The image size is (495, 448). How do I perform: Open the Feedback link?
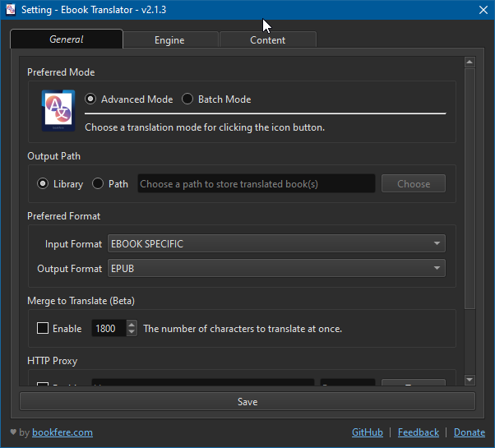coord(419,432)
